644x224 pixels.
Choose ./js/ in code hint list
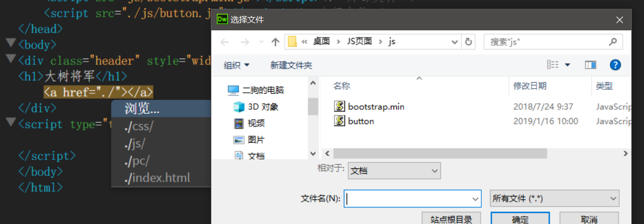pos(161,143)
